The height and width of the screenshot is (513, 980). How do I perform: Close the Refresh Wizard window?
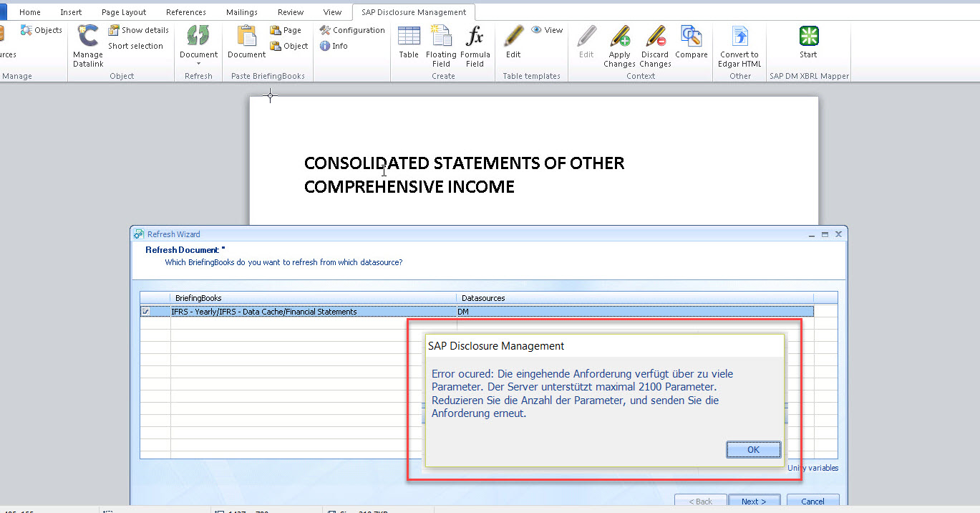[838, 234]
